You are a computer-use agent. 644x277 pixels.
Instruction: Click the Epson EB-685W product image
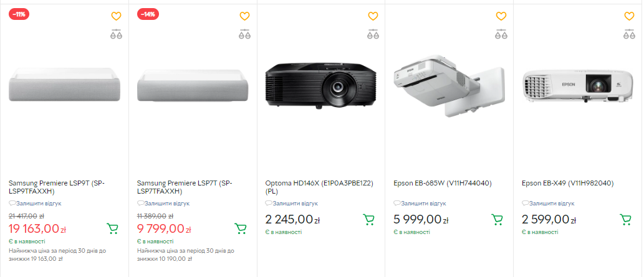click(x=449, y=87)
